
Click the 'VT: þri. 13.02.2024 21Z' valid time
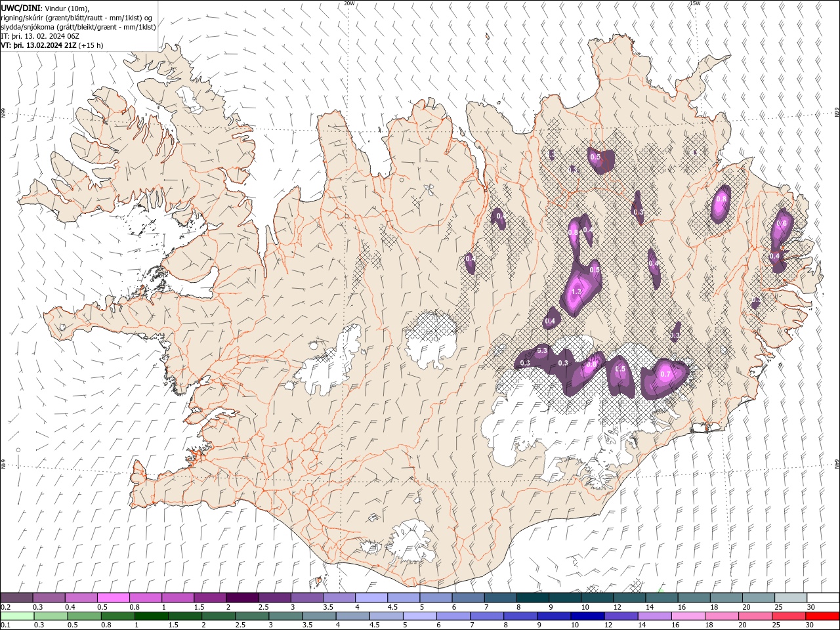[x=39, y=45]
